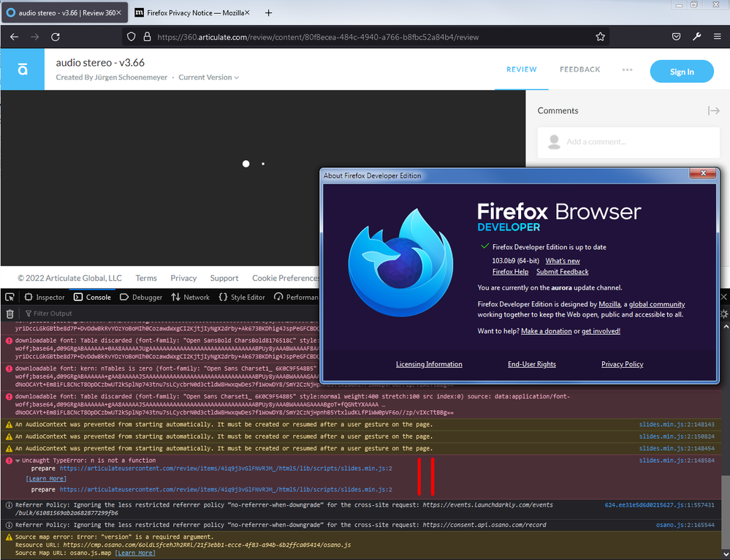The image size is (730, 560).
Task: Open the What's new link
Action: coord(562,261)
